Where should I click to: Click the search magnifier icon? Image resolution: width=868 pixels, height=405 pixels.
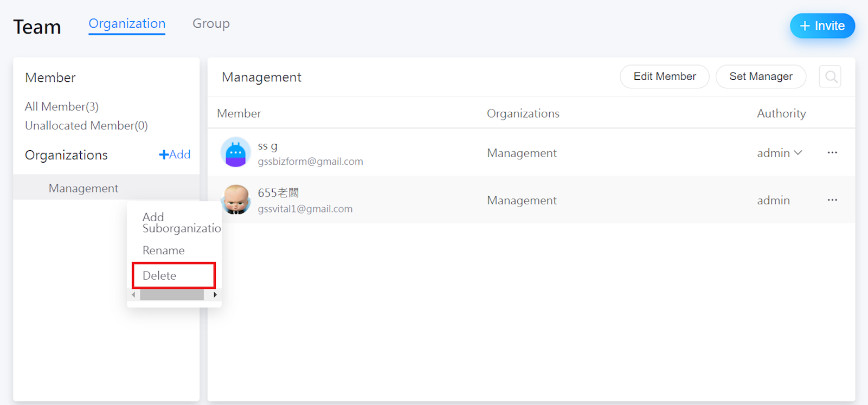(830, 77)
